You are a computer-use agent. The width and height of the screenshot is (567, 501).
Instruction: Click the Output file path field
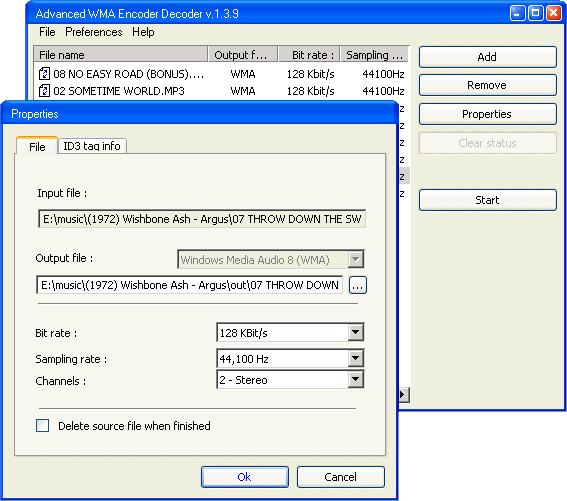click(189, 285)
